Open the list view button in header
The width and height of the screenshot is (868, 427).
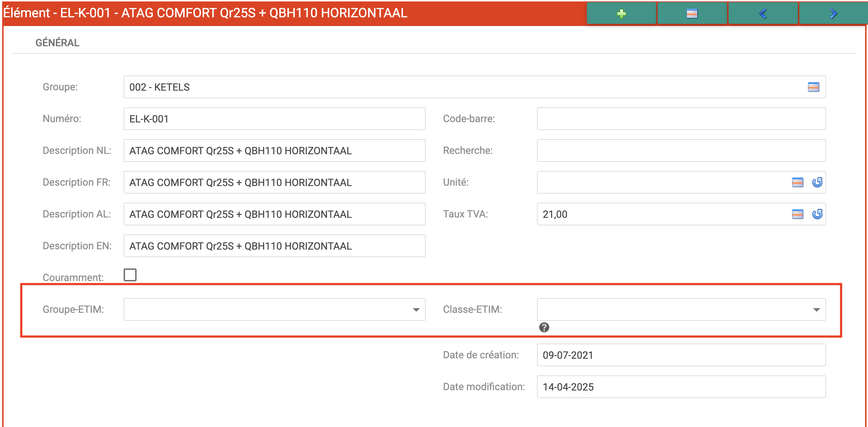tap(692, 14)
